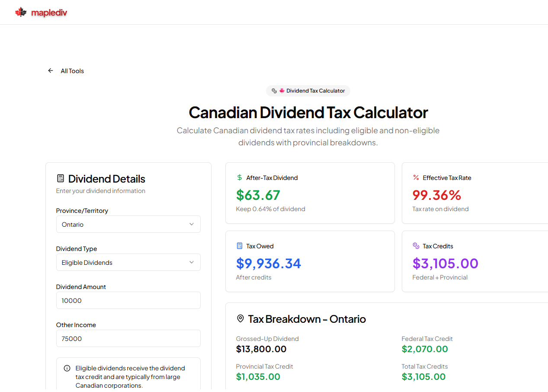Click the $2,070.00 federal tax credit value
Screen dimensions: 548x392
[x=425, y=349]
